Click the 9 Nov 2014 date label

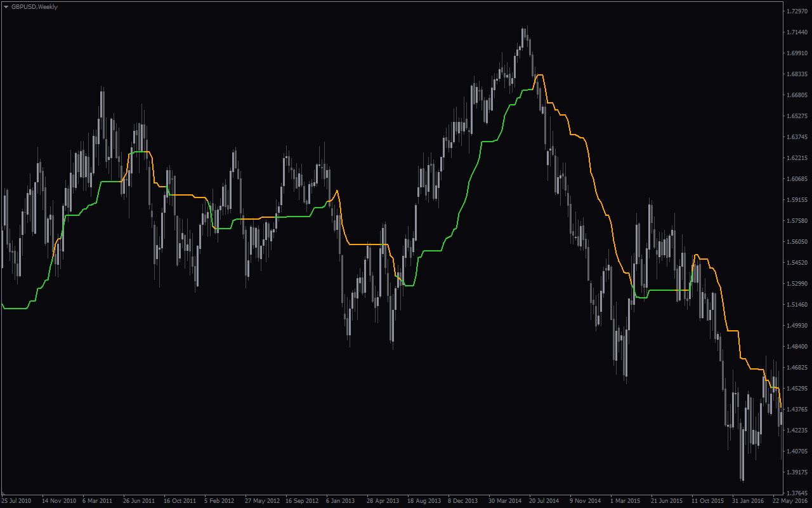(x=585, y=501)
